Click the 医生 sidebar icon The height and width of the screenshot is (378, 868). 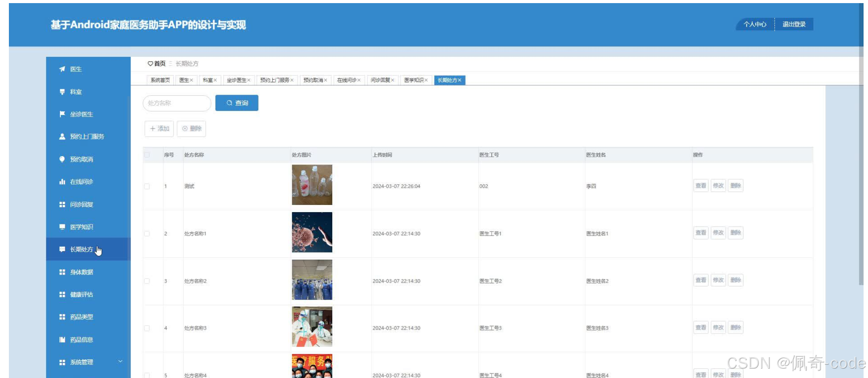[62, 69]
